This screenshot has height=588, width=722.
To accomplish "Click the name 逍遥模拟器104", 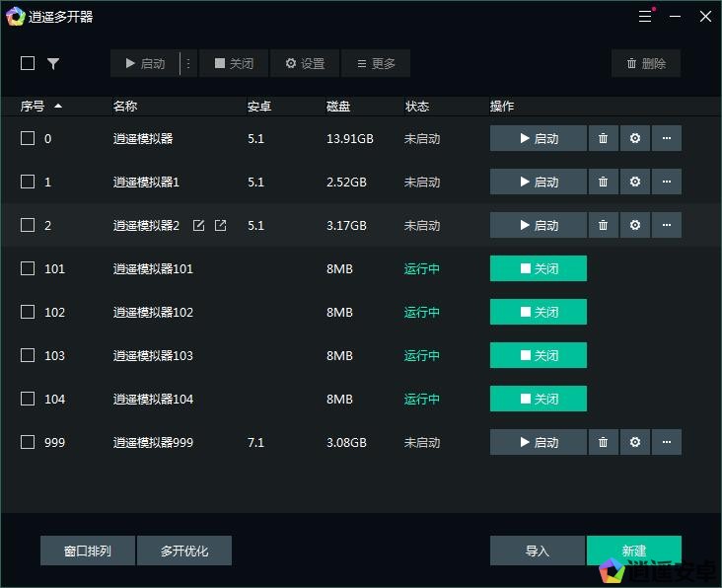I will click(x=153, y=399).
